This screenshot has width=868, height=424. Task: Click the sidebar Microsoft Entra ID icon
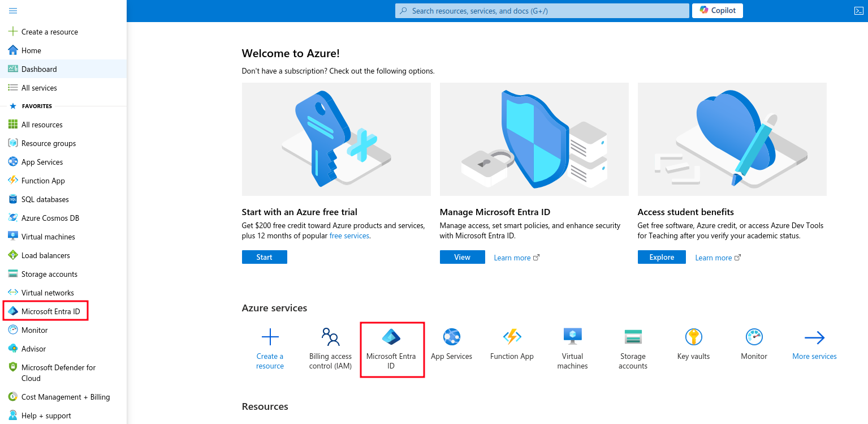[13, 311]
